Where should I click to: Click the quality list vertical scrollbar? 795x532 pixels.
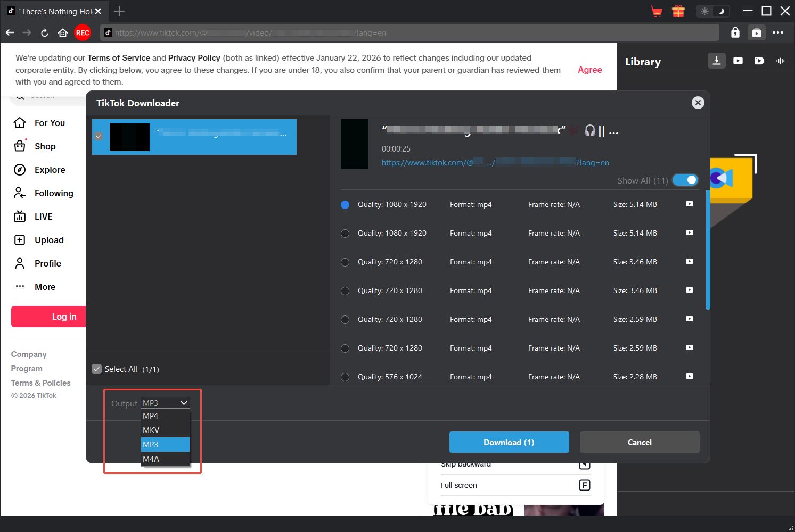[708, 250]
